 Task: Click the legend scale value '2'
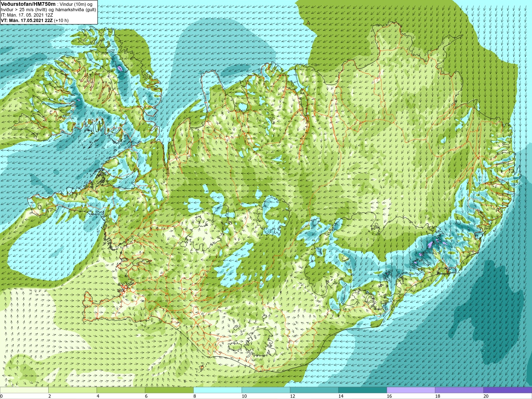(x=49, y=396)
